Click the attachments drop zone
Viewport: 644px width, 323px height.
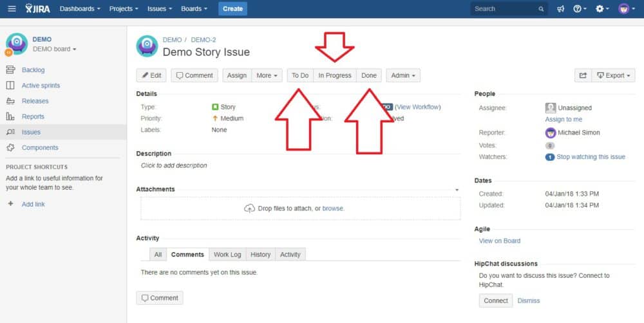pyautogui.click(x=300, y=208)
